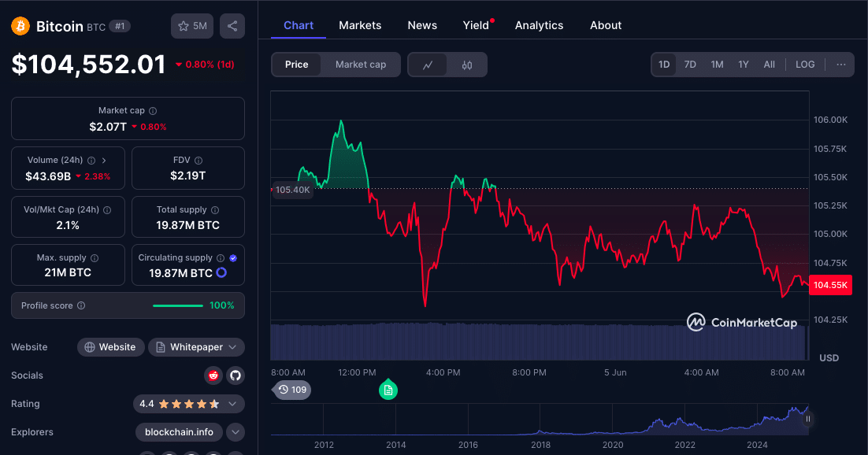Image resolution: width=868 pixels, height=455 pixels.
Task: Click the Bitcoin logo icon
Action: coord(20,26)
